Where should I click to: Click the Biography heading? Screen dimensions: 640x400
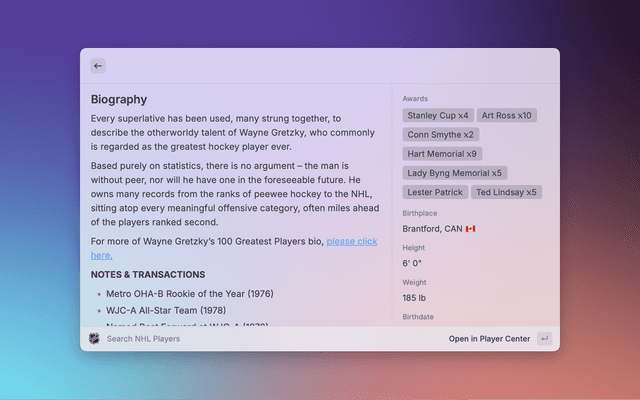pos(119,99)
